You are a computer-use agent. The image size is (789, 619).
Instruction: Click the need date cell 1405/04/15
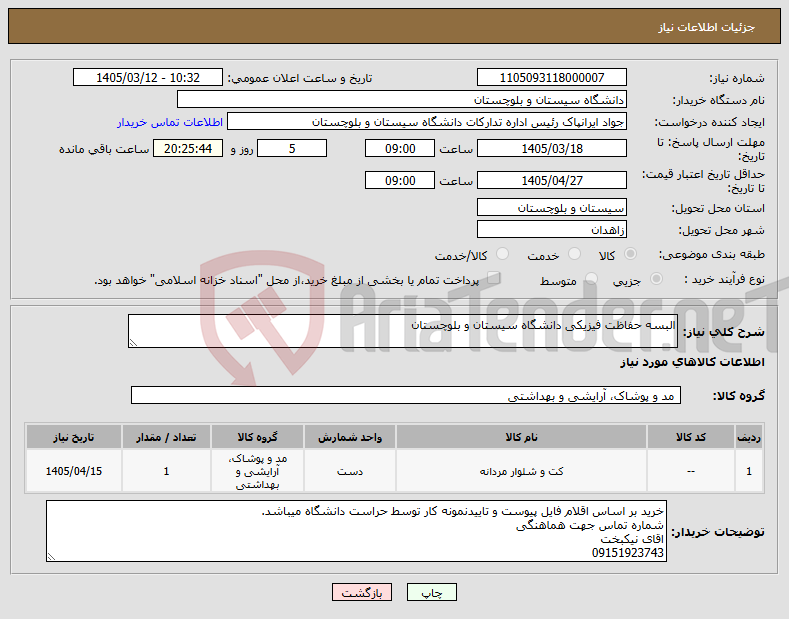(73, 472)
